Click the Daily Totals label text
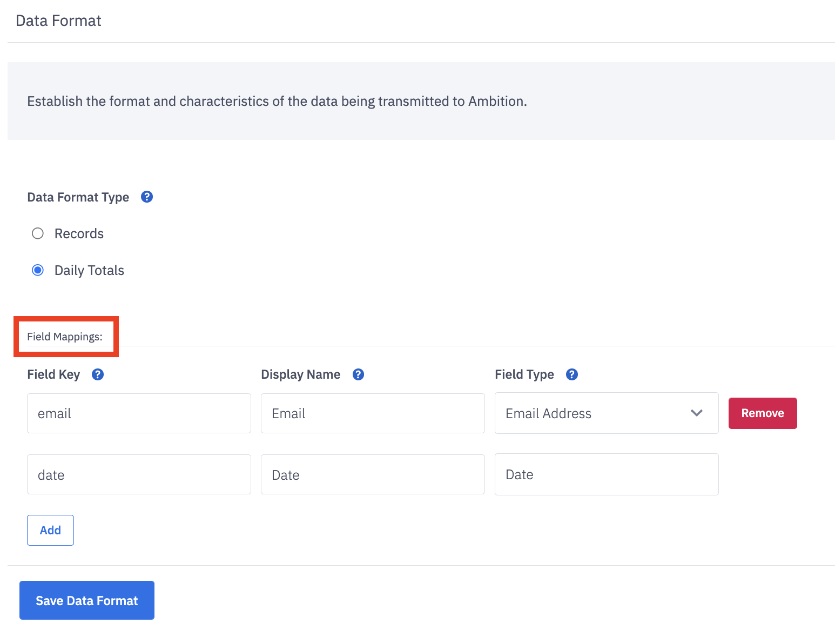This screenshot has width=835, height=644. click(x=89, y=270)
